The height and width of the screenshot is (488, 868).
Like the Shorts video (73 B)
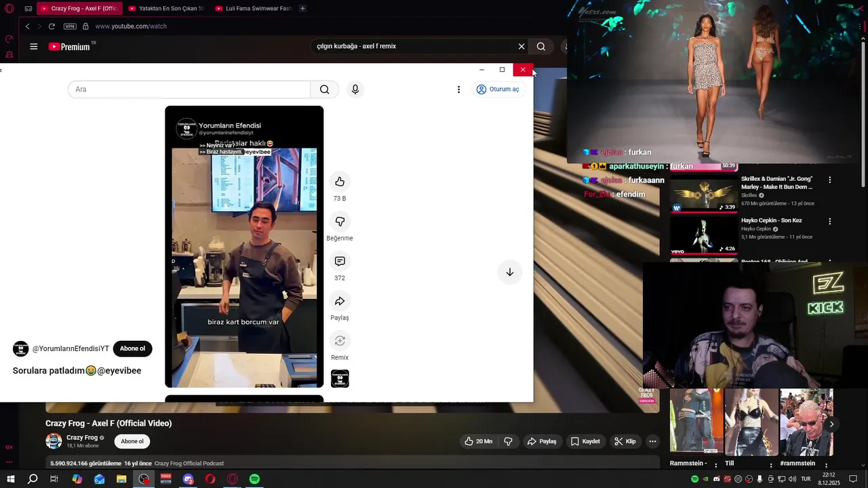340,182
